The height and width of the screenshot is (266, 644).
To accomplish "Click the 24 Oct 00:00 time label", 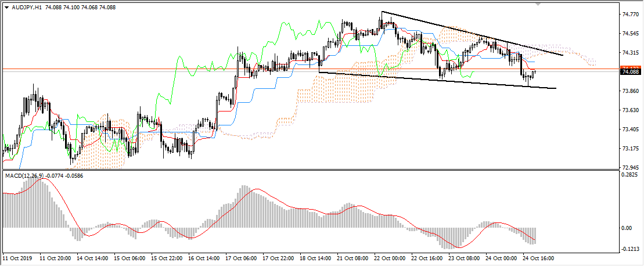I will (x=501, y=258).
